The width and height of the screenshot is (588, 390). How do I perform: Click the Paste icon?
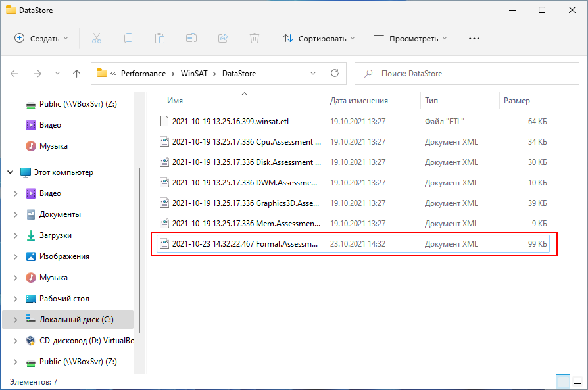point(160,39)
